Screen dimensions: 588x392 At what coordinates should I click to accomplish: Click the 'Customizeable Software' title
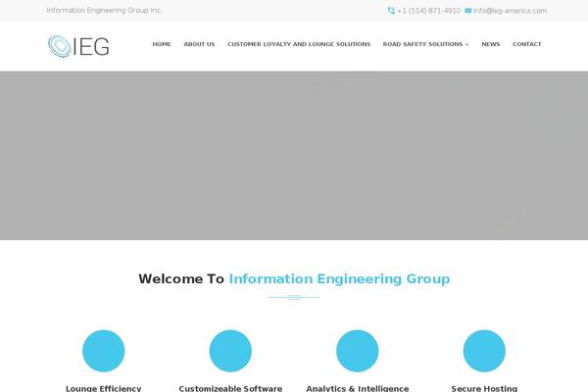[230, 388]
